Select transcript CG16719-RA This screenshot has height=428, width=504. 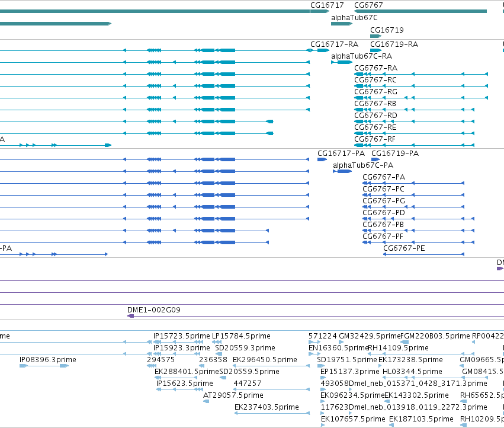click(x=394, y=44)
